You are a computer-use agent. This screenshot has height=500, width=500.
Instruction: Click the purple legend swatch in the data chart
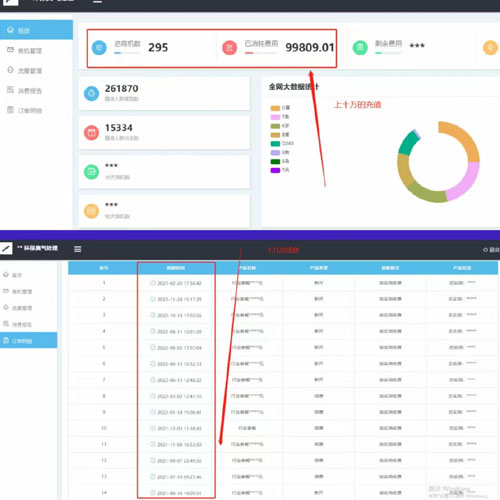275,170
